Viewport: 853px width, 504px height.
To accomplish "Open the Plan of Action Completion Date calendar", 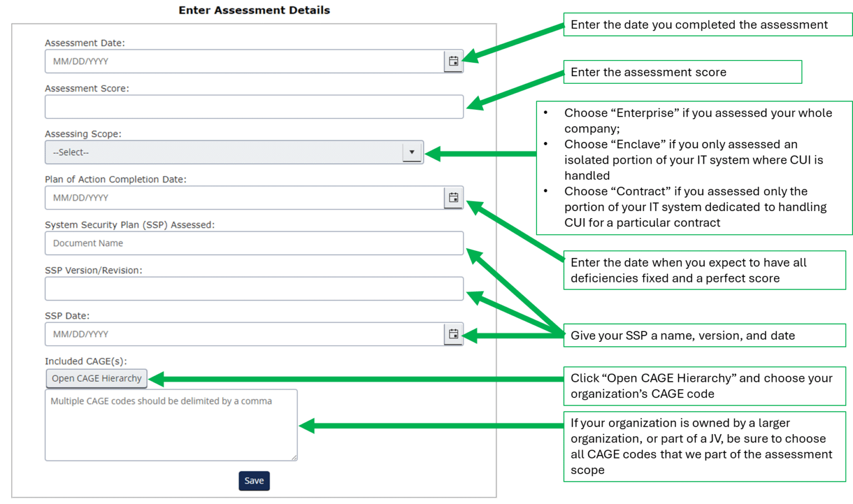I will (x=454, y=198).
